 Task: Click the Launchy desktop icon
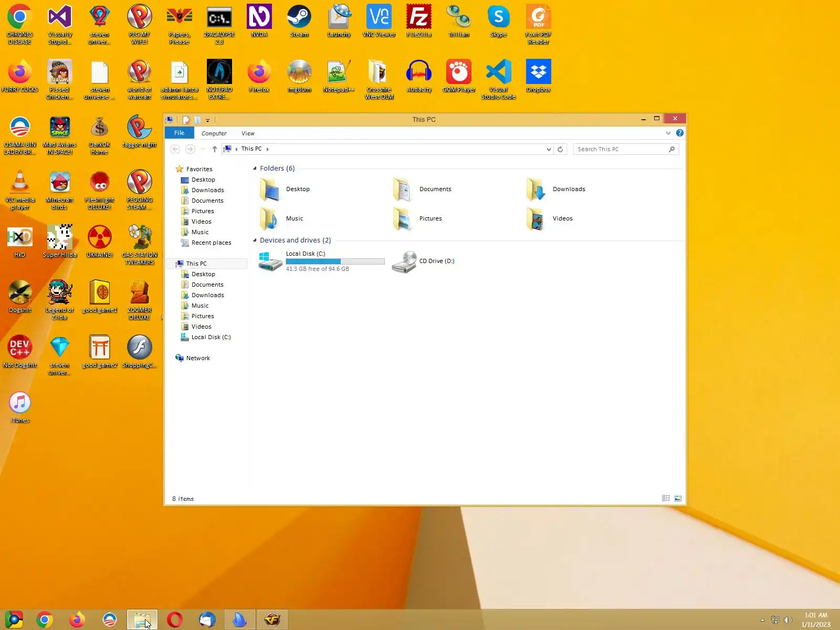339,21
